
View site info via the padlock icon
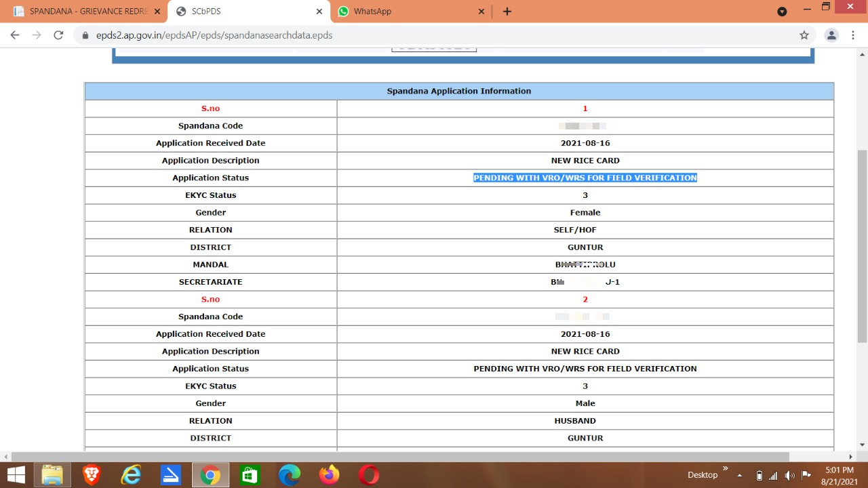pyautogui.click(x=85, y=35)
